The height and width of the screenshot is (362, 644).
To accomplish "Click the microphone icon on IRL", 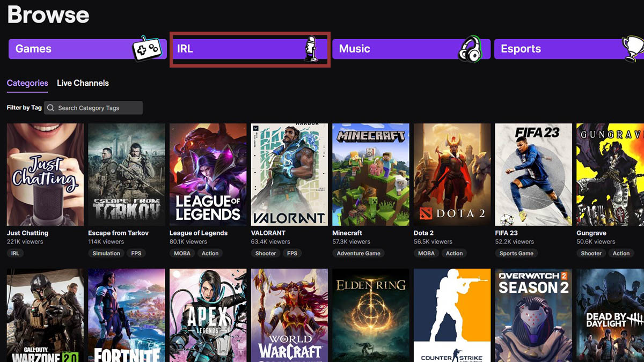I will point(312,49).
